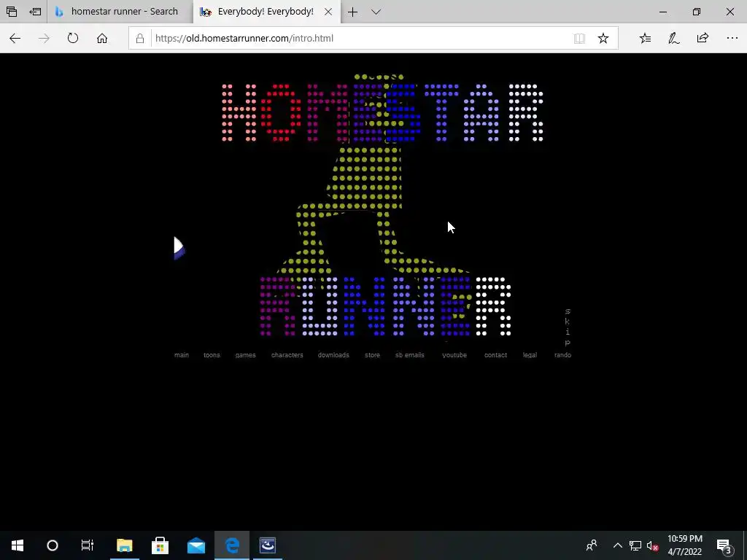Minimize the browser window
The width and height of the screenshot is (747, 560).
click(x=662, y=12)
